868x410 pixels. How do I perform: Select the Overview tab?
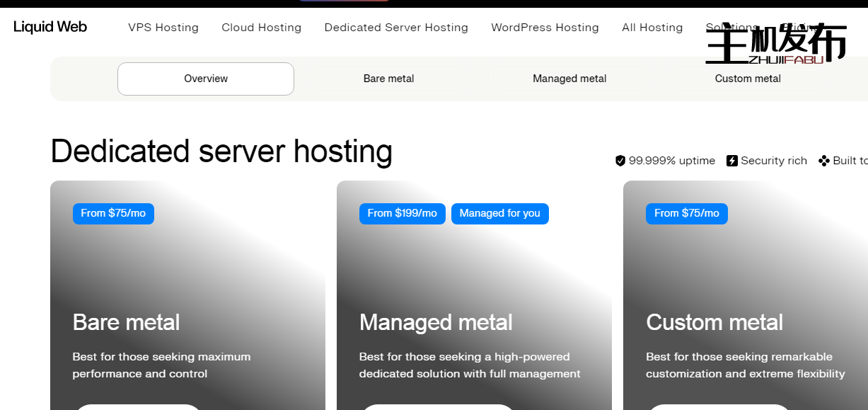(206, 79)
